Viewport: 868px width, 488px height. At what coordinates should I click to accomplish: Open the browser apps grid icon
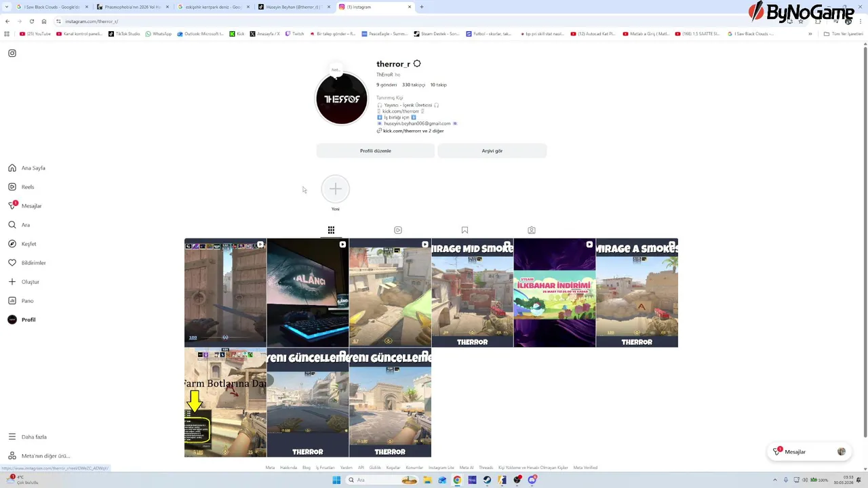7,34
